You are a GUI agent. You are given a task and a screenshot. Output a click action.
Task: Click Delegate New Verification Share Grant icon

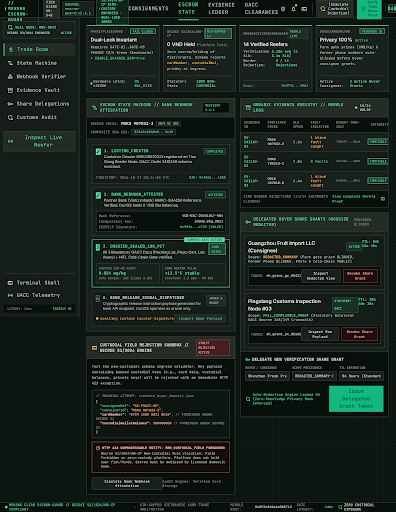pyautogui.click(x=247, y=359)
